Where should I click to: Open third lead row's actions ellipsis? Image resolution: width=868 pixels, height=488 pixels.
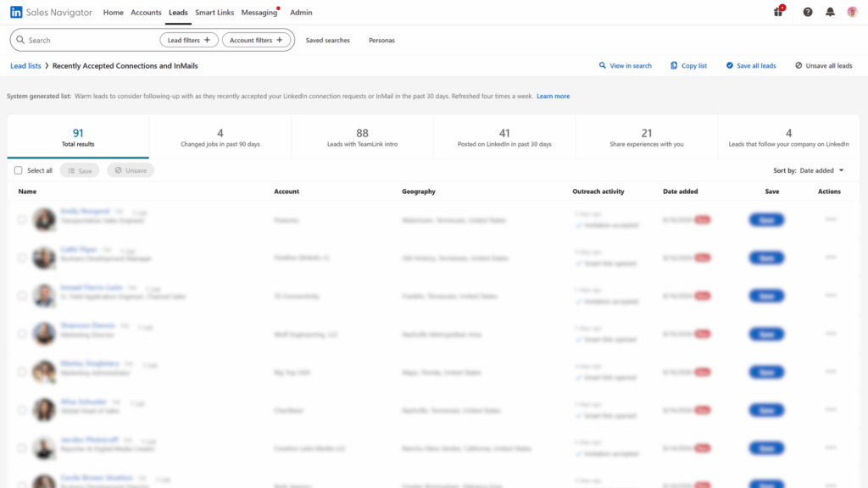coord(831,296)
